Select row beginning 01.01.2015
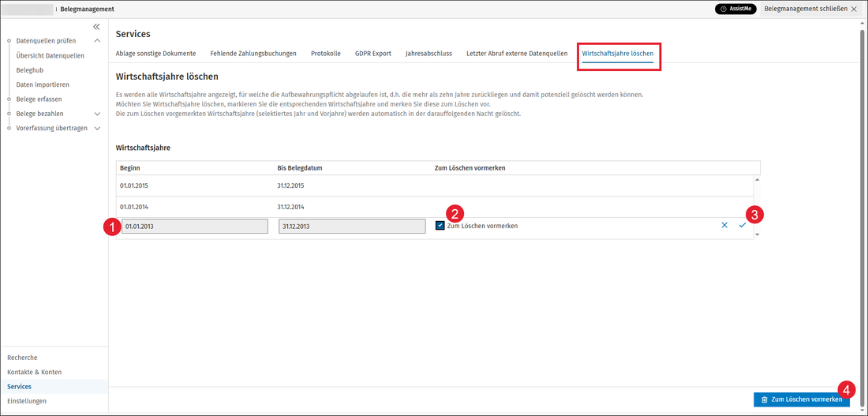This screenshot has width=868, height=416. 435,186
